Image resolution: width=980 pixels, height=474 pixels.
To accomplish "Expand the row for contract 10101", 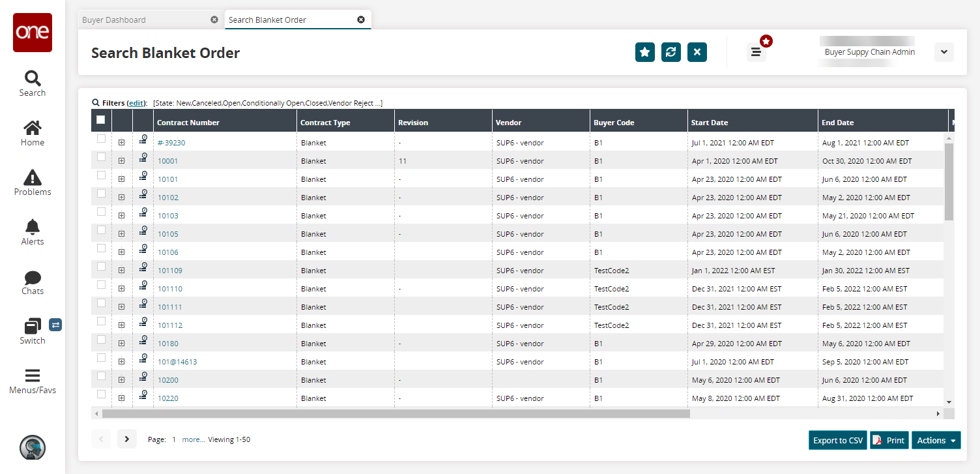I will point(121,179).
